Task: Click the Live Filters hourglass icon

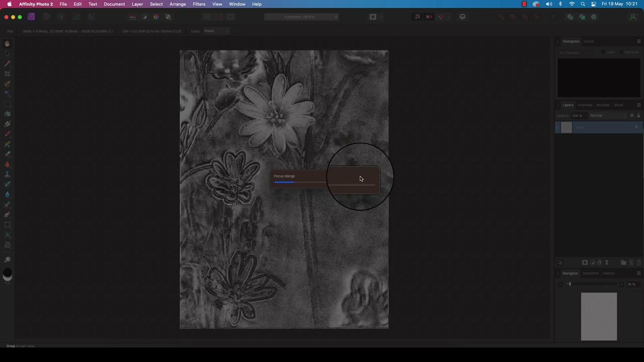Action: 607,262
